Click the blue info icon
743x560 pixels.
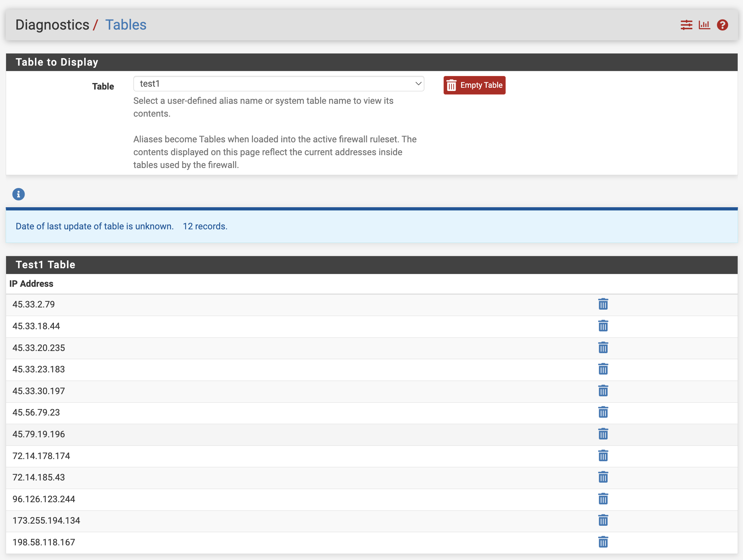(19, 194)
